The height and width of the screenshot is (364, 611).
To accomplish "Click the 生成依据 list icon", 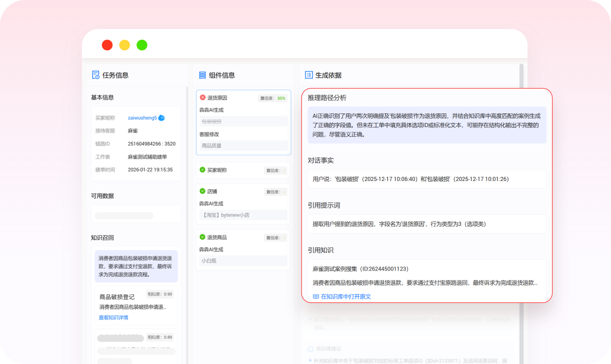I will point(308,75).
